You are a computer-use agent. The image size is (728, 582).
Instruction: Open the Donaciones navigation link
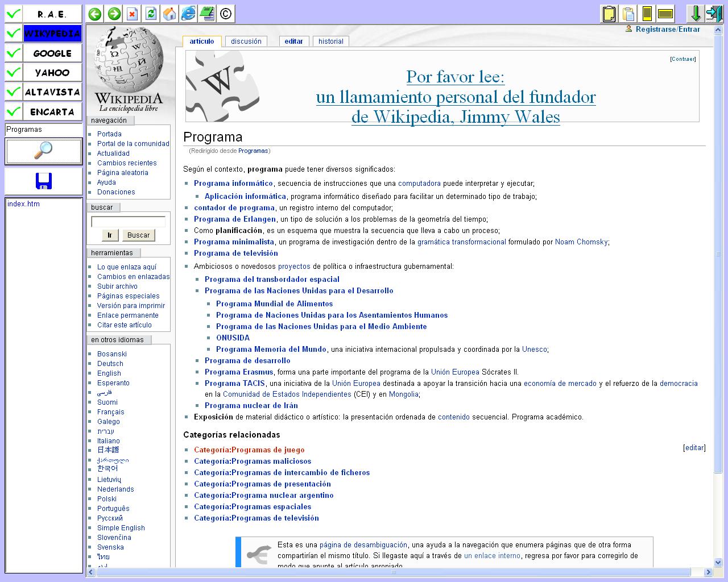[x=116, y=192]
